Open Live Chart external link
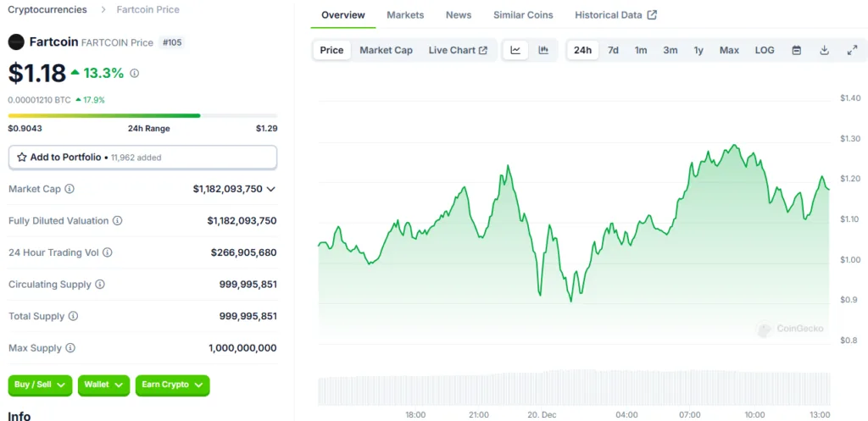The height and width of the screenshot is (421, 868). [x=458, y=50]
